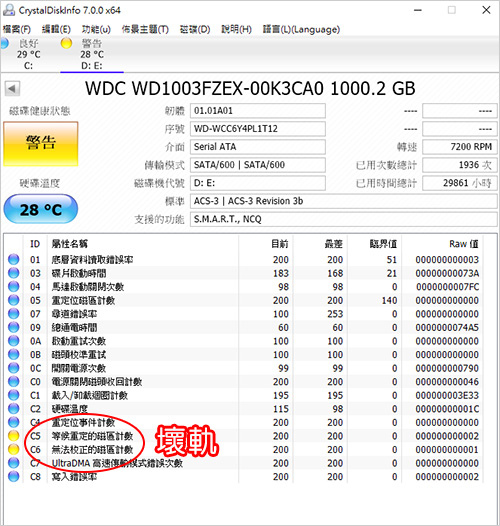Open the 檔案(F) menu
Image resolution: width=500 pixels, height=526 pixels.
pos(17,30)
